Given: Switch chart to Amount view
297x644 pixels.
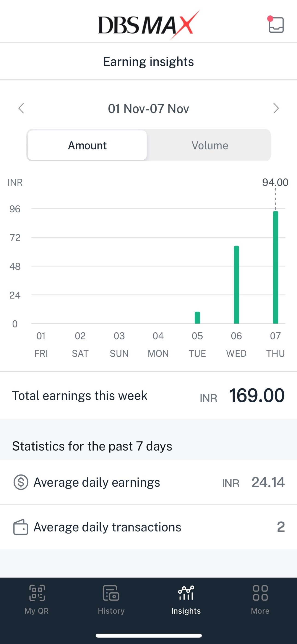Looking at the screenshot, I should point(87,145).
